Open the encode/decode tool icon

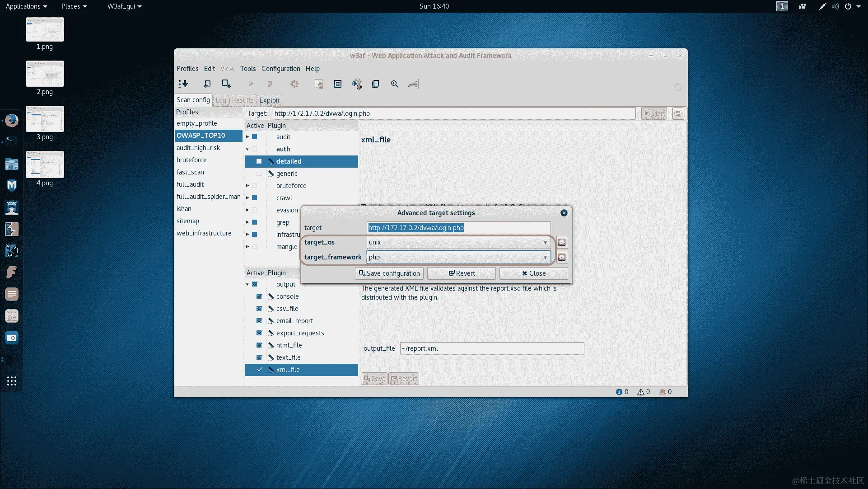pyautogui.click(x=357, y=84)
